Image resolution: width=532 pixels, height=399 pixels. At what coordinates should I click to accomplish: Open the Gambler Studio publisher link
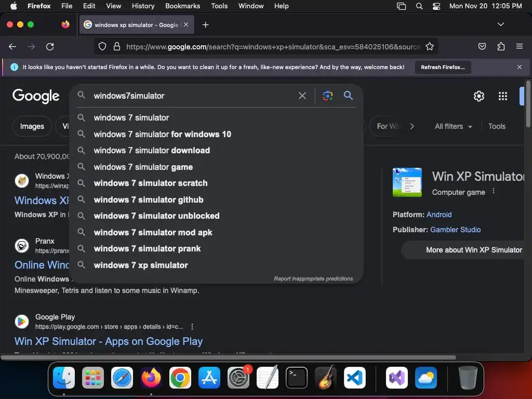(x=455, y=230)
